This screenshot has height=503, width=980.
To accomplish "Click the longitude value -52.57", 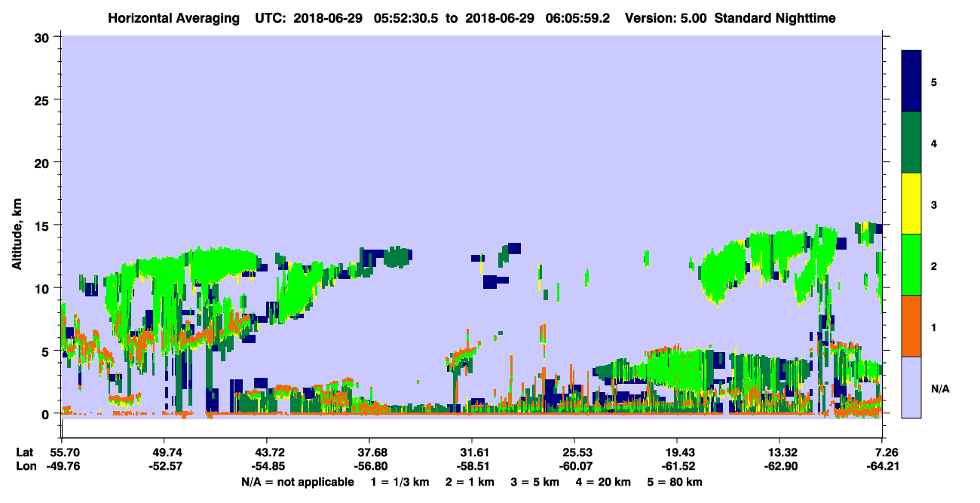I will click(x=164, y=467).
